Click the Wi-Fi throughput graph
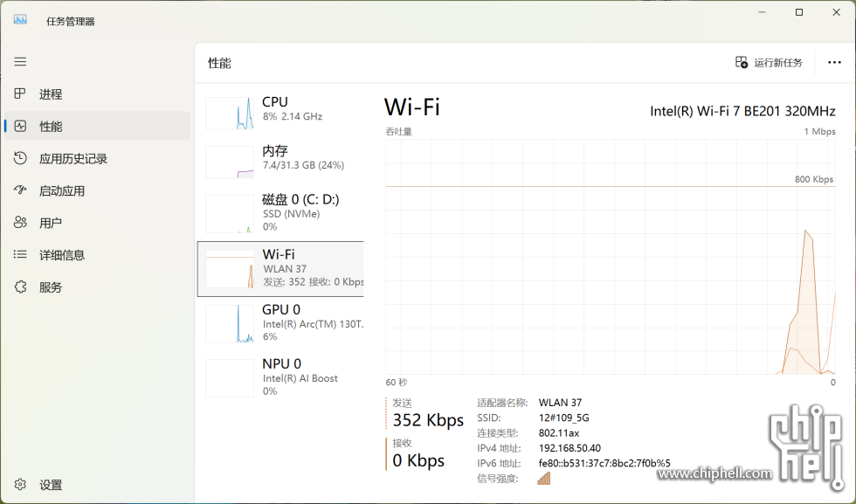This screenshot has height=504, width=856. [x=611, y=257]
